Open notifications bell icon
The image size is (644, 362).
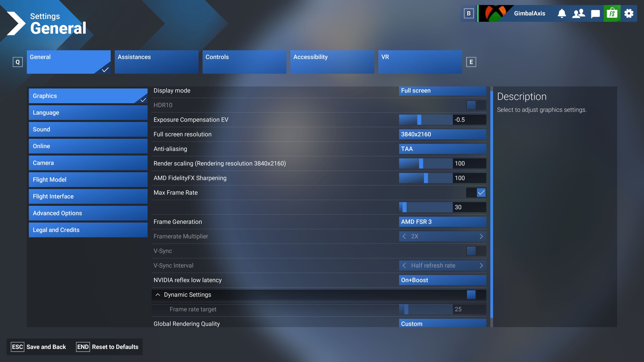(562, 13)
